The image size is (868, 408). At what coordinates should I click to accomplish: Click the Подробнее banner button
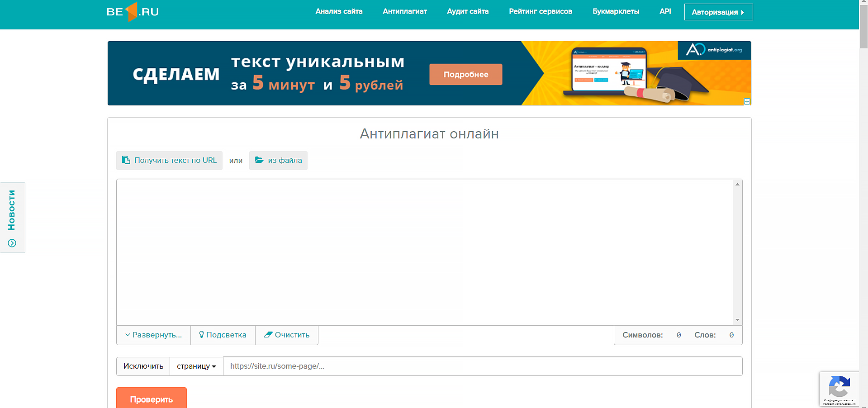(x=466, y=74)
